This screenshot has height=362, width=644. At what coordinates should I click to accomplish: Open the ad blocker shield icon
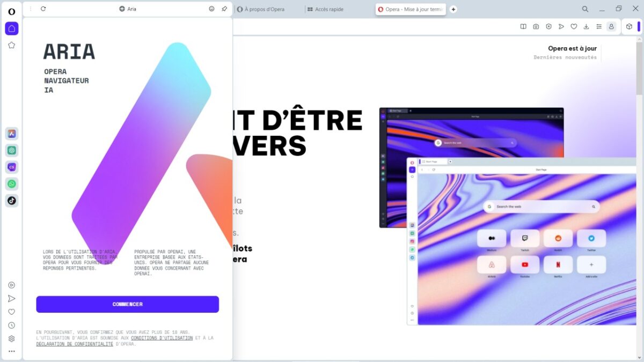coord(548,26)
